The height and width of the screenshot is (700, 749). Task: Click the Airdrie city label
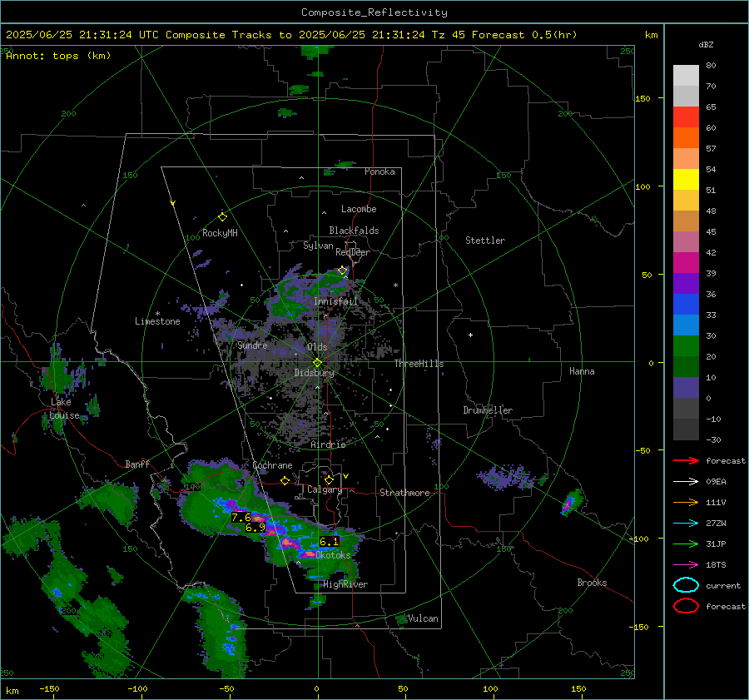(x=328, y=444)
